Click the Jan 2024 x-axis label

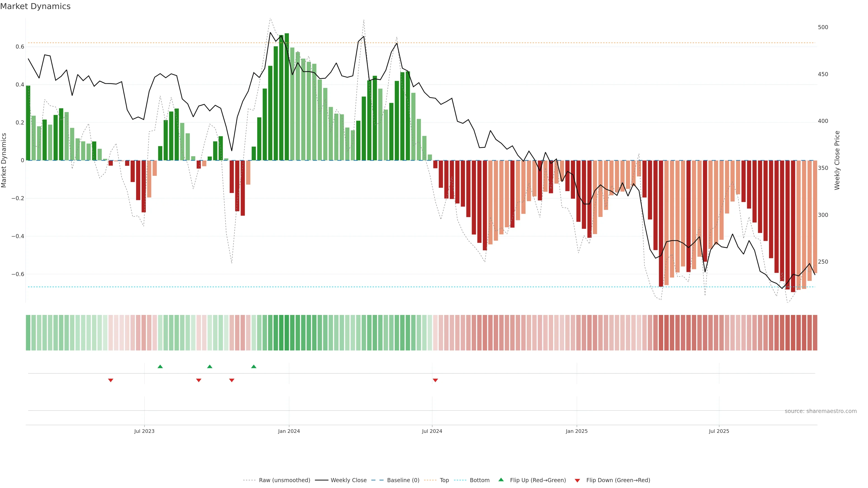click(289, 431)
